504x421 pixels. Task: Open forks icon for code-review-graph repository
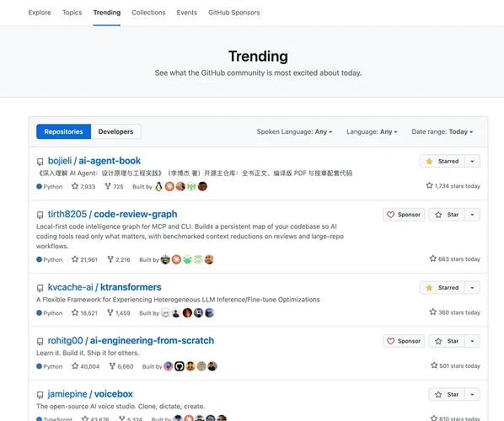110,259
